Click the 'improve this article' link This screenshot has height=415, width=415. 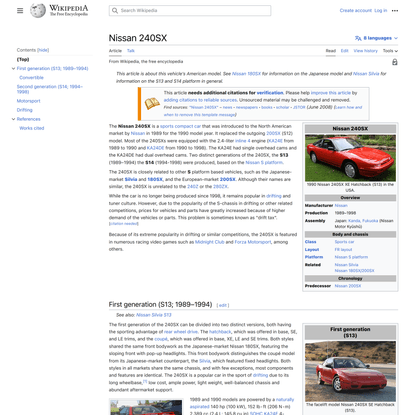(331, 93)
